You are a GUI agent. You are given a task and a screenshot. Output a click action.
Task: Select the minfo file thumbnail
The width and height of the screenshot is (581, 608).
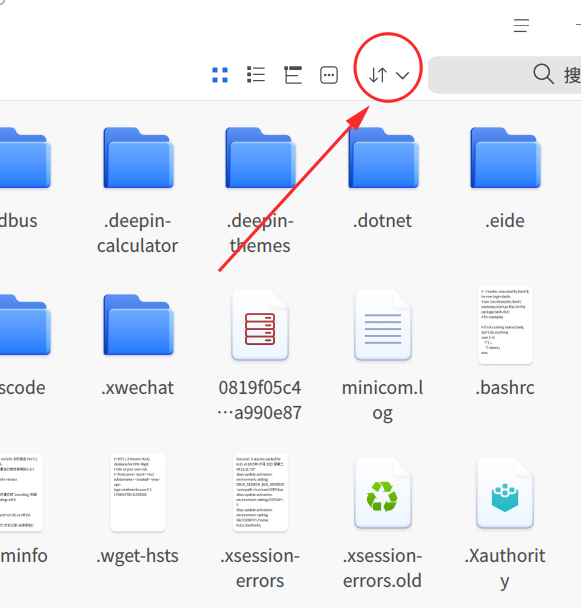(20, 492)
